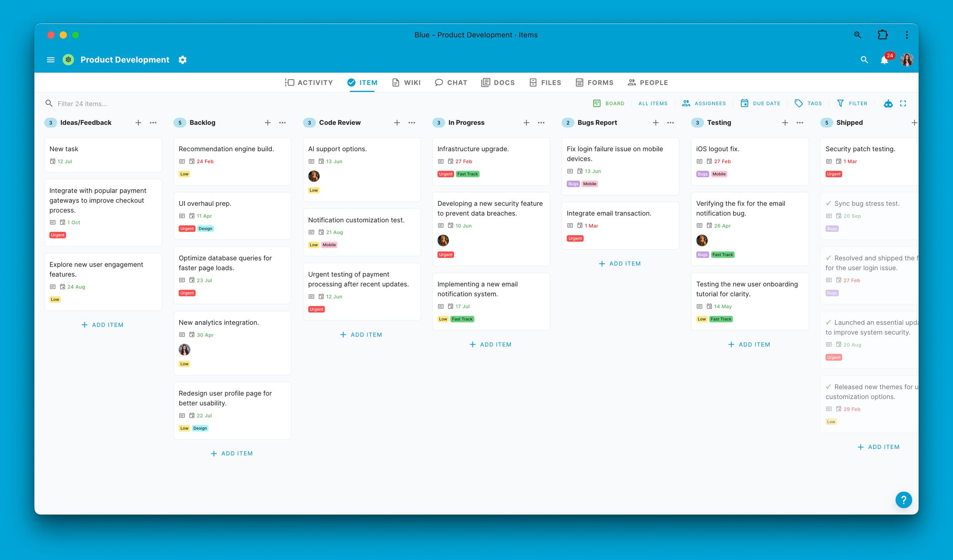
Task: Enter fullscreen board view
Action: point(903,103)
